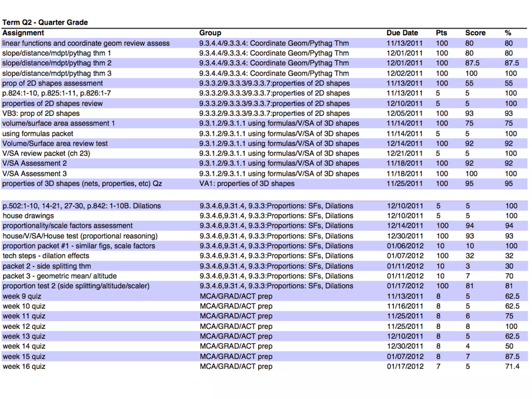Screen dimensions: 532x399
Task: Select the house drawings assignment row
Action: 28,216
